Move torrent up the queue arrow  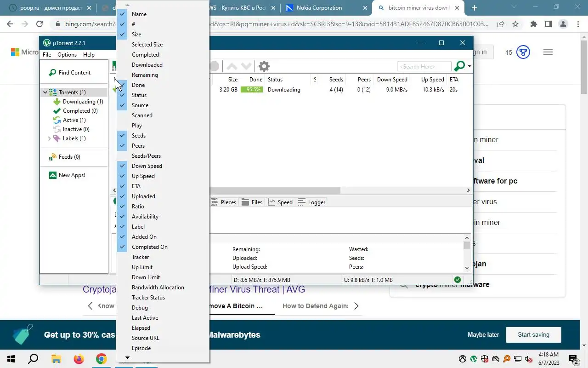[232, 66]
